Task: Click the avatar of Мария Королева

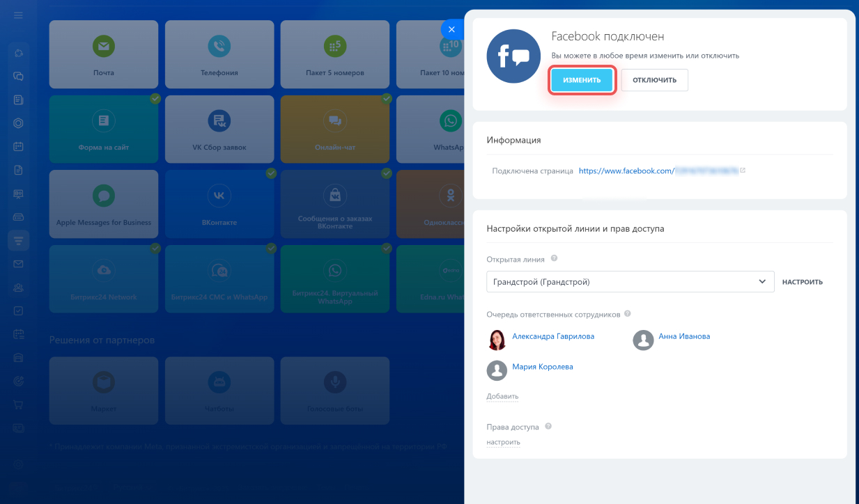Action: [x=497, y=370]
